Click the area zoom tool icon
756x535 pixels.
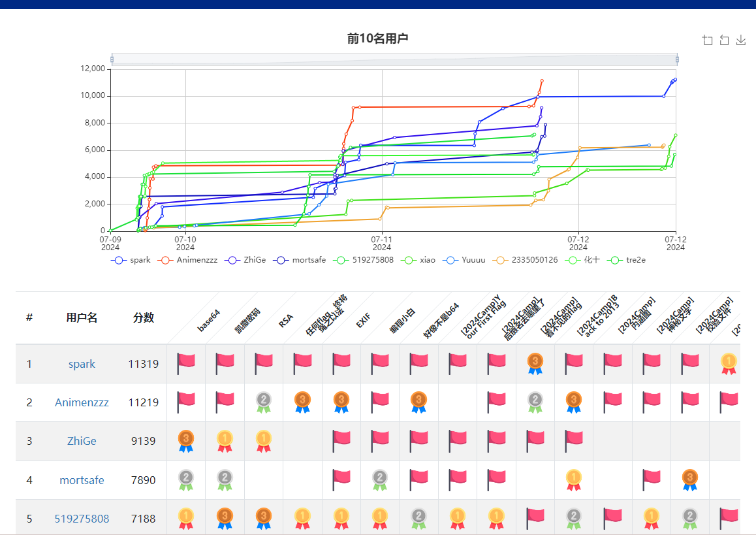click(708, 41)
